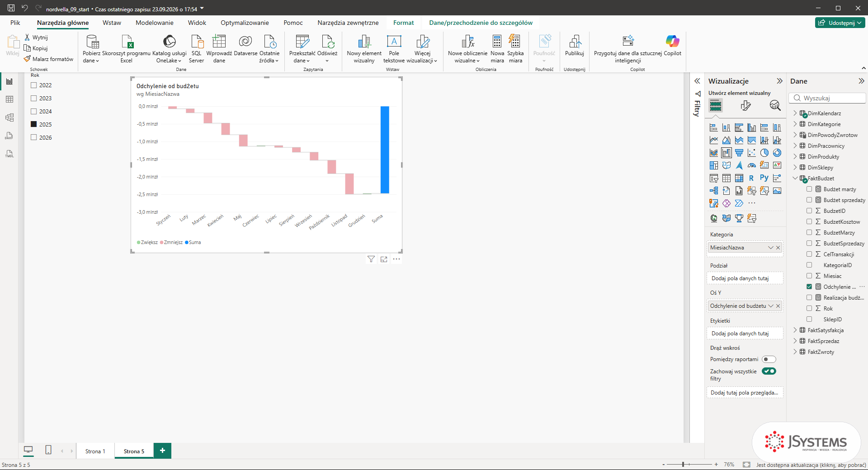Expand the DimKalendarz table
868x470 pixels.
pyautogui.click(x=795, y=113)
